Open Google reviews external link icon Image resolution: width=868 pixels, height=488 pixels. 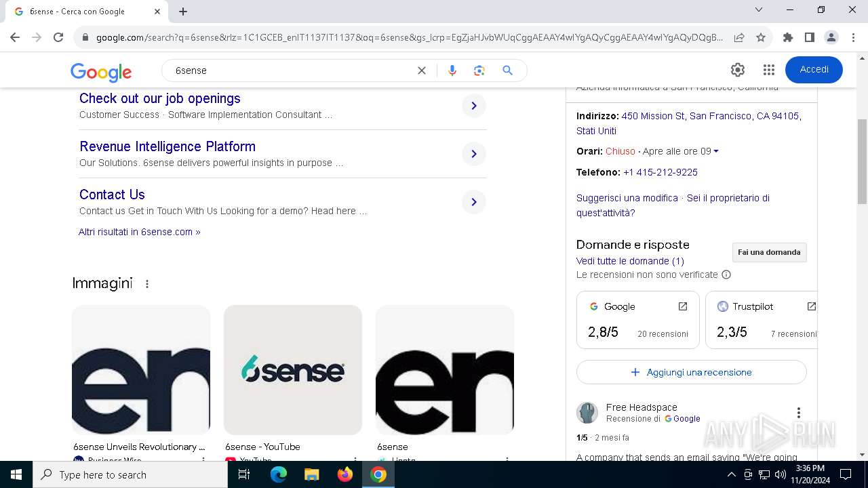click(x=683, y=306)
